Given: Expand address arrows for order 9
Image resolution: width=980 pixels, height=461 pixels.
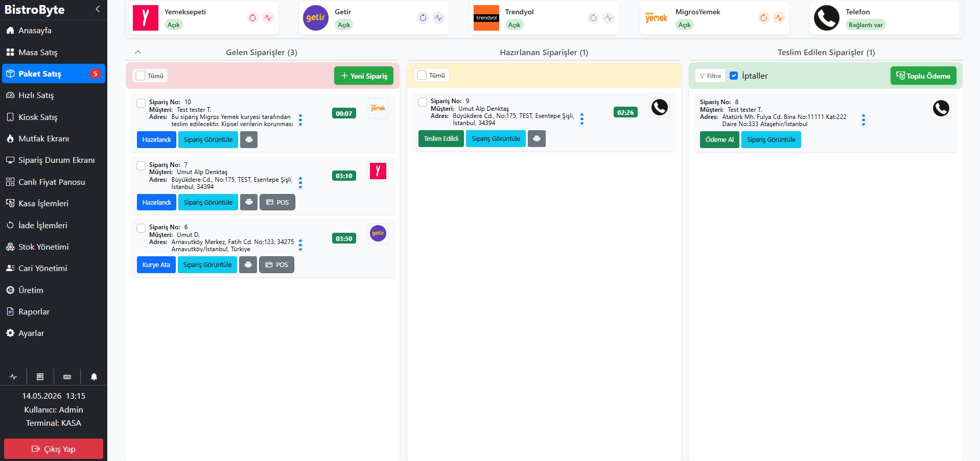Looking at the screenshot, I should click(x=582, y=119).
